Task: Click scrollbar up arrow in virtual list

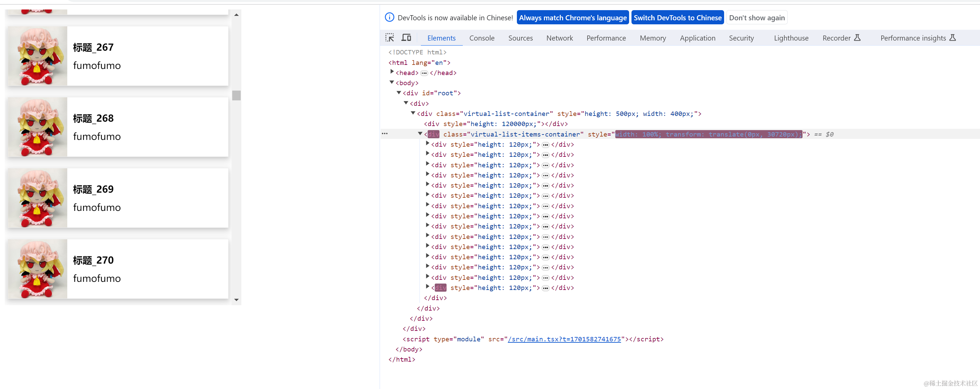Action: [x=236, y=15]
